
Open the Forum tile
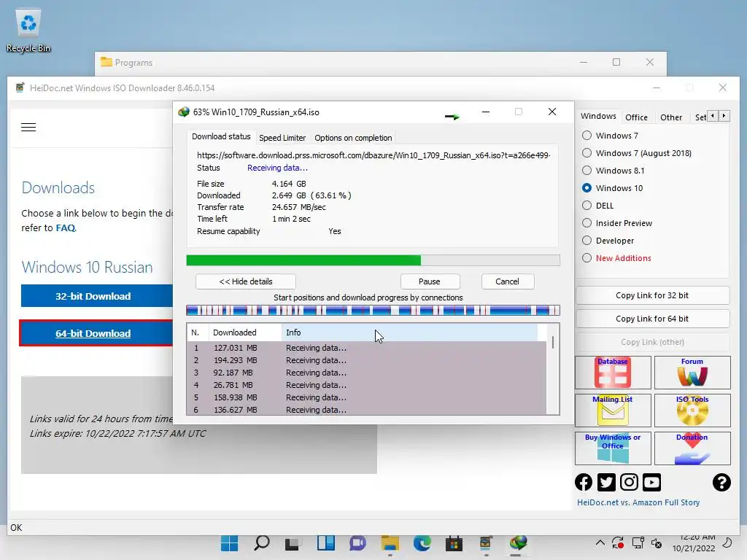[692, 373]
